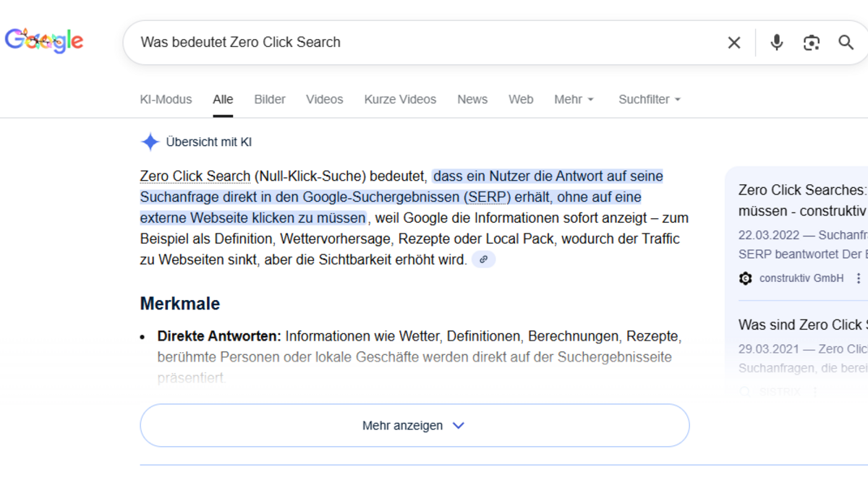The image size is (868, 488).
Task: Expand the Mehr dropdown menu
Action: point(574,100)
